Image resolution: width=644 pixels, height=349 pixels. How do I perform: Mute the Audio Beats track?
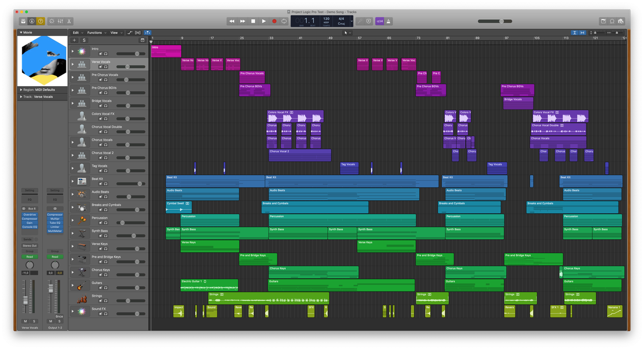tap(101, 197)
